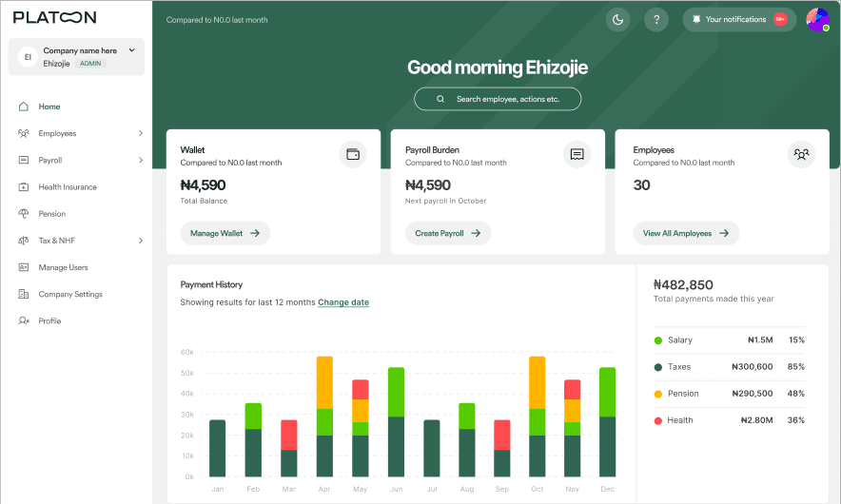Image resolution: width=841 pixels, height=504 pixels.
Task: Click the Jun bar in the chart
Action: tap(396, 422)
